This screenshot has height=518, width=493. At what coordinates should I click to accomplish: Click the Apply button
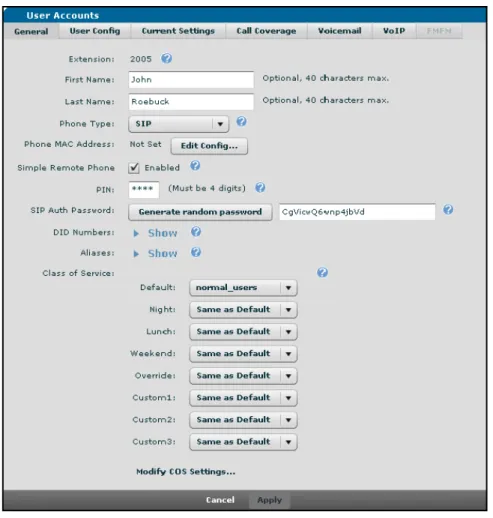(269, 500)
